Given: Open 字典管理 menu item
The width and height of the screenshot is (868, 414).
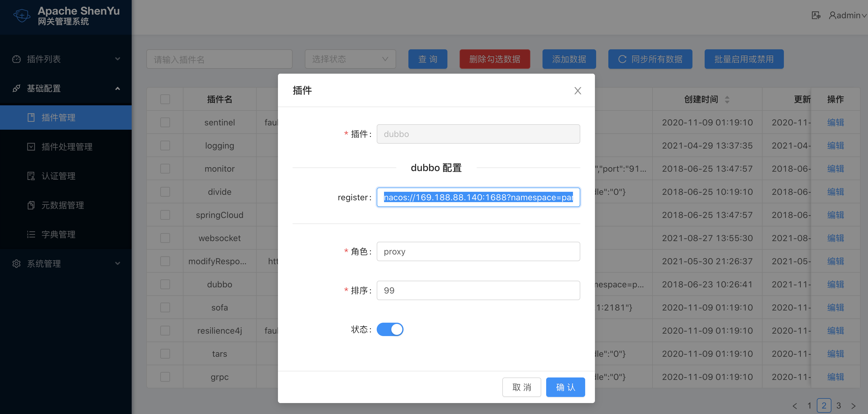Looking at the screenshot, I should (x=66, y=235).
